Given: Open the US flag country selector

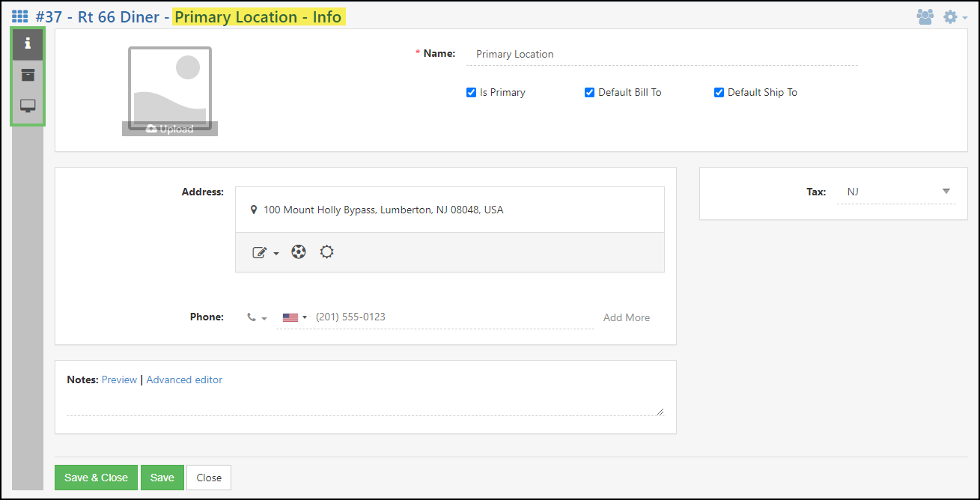Looking at the screenshot, I should pos(295,317).
